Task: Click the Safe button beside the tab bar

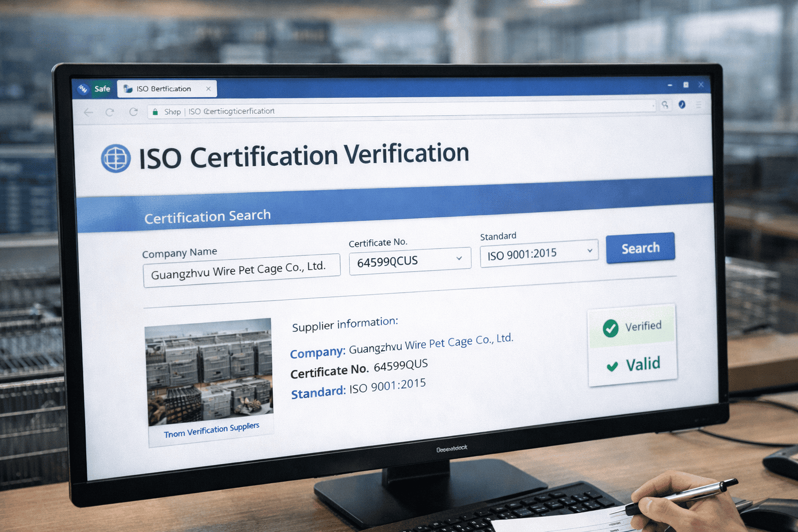Action: [102, 88]
